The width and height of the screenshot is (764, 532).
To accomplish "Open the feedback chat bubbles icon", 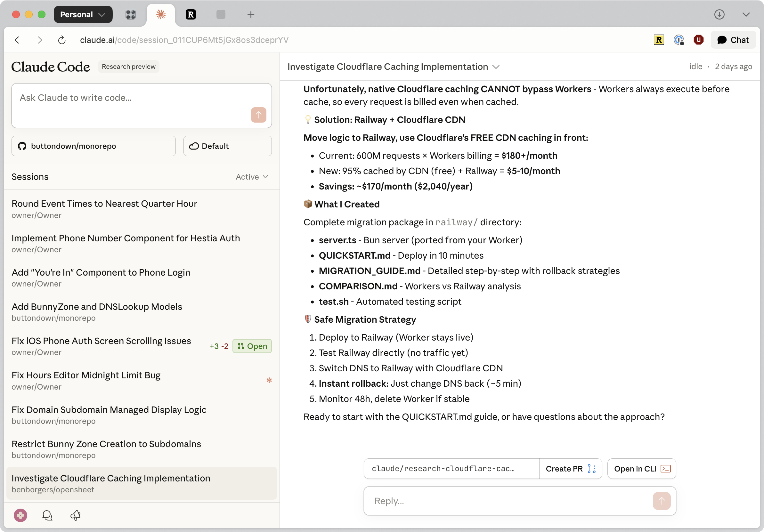I will coord(47,515).
